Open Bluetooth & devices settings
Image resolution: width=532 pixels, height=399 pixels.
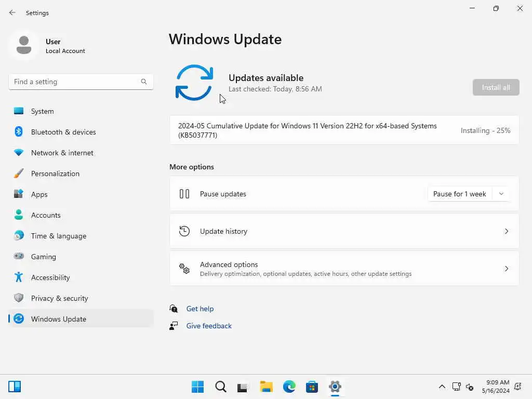[81, 132]
